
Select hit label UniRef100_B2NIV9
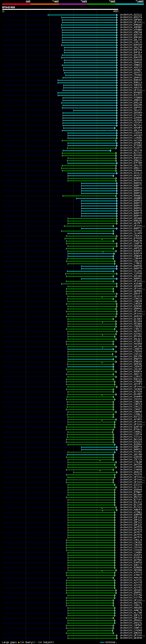click(131, 254)
